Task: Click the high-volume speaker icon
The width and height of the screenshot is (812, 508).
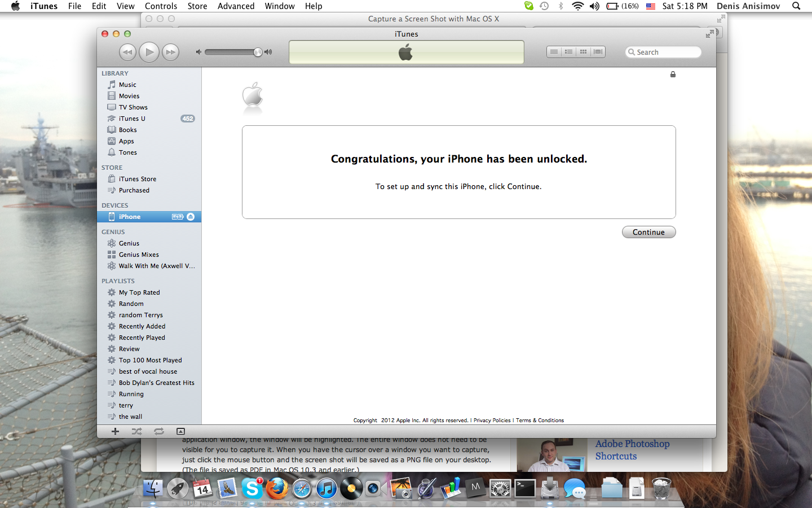Action: [x=268, y=52]
